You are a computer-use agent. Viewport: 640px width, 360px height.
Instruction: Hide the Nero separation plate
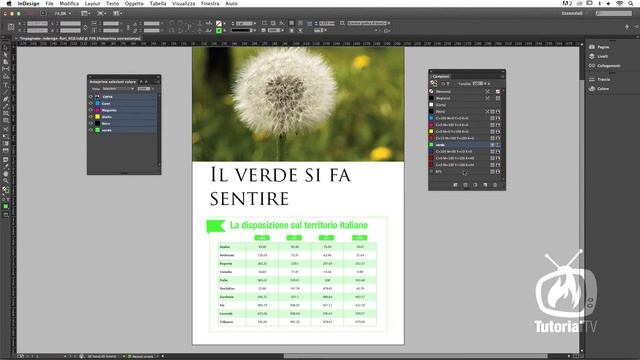click(91, 123)
